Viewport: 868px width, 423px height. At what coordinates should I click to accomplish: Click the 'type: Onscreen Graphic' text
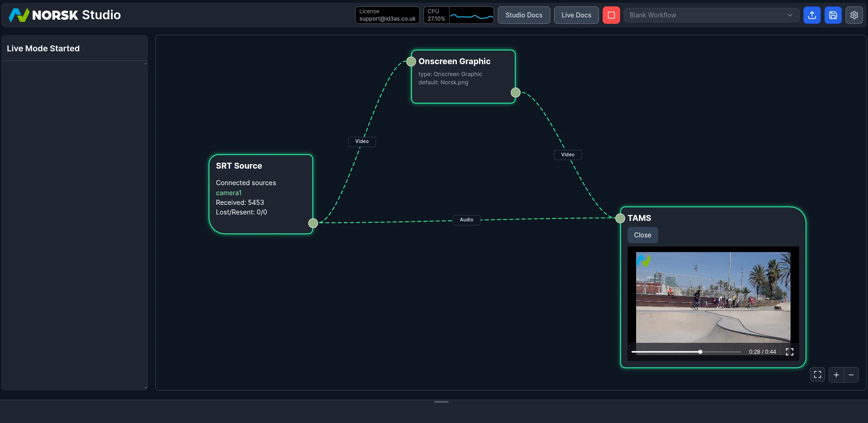click(x=450, y=74)
